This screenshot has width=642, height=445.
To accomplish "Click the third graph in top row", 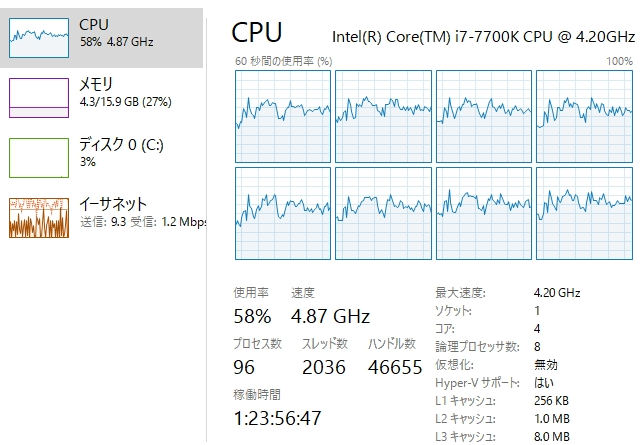I will point(483,116).
